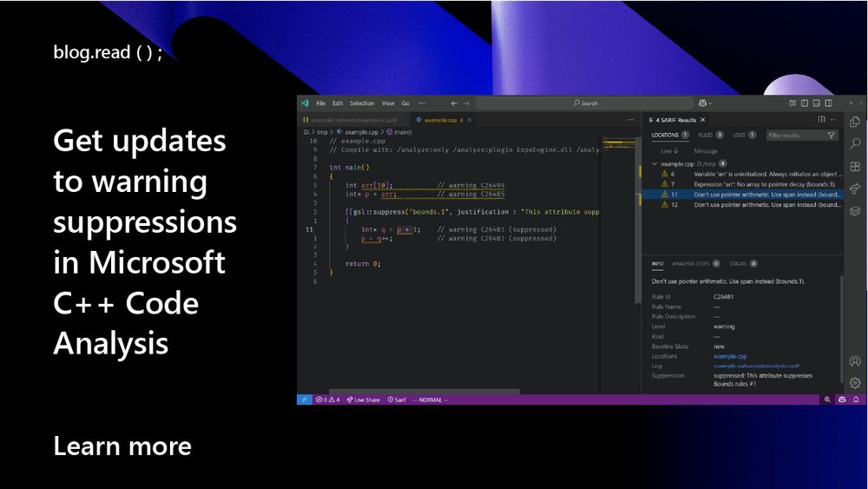Click the editor horizontal scrollbar
Viewport: 868px width, 489px height.
click(424, 392)
